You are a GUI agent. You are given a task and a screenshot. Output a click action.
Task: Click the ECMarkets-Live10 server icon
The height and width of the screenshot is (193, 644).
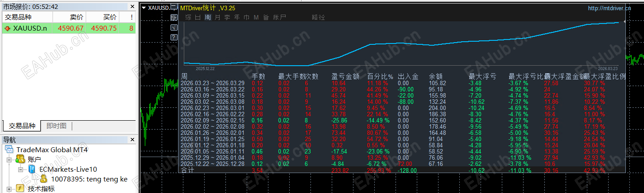point(32,169)
